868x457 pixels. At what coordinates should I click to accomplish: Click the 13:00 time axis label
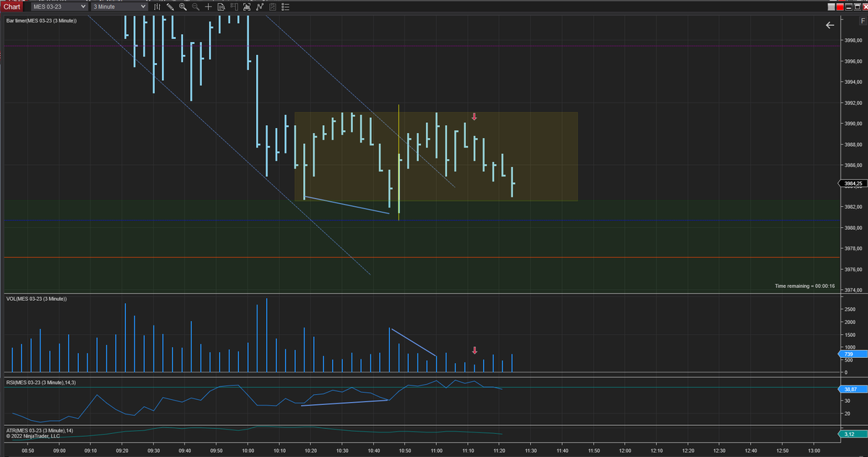click(x=813, y=450)
